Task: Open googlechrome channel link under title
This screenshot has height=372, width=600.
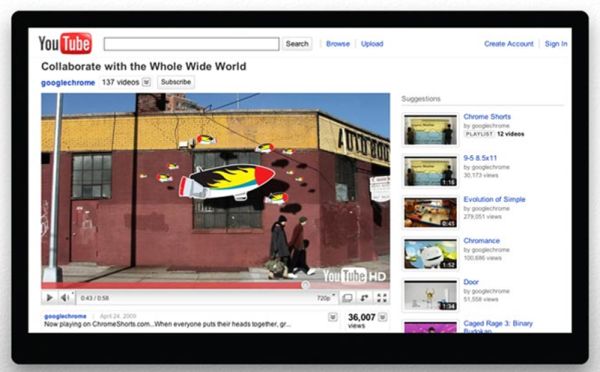Action: (68, 83)
